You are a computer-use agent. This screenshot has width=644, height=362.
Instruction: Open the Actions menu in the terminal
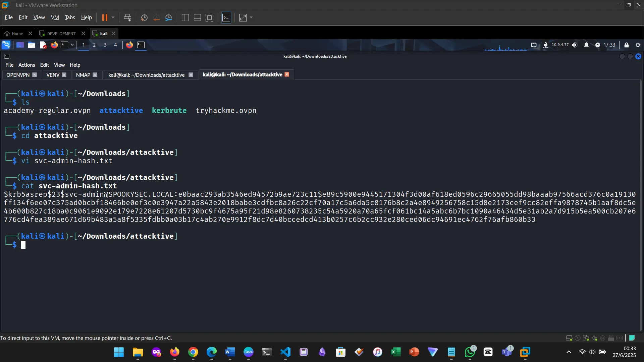pos(26,65)
